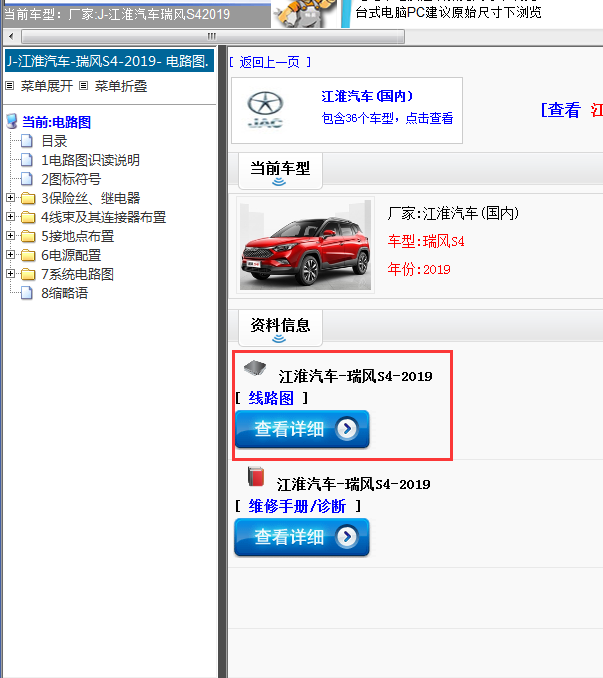Click the 车型:瑞风S4 text
This screenshot has width=603, height=678.
pos(426,241)
